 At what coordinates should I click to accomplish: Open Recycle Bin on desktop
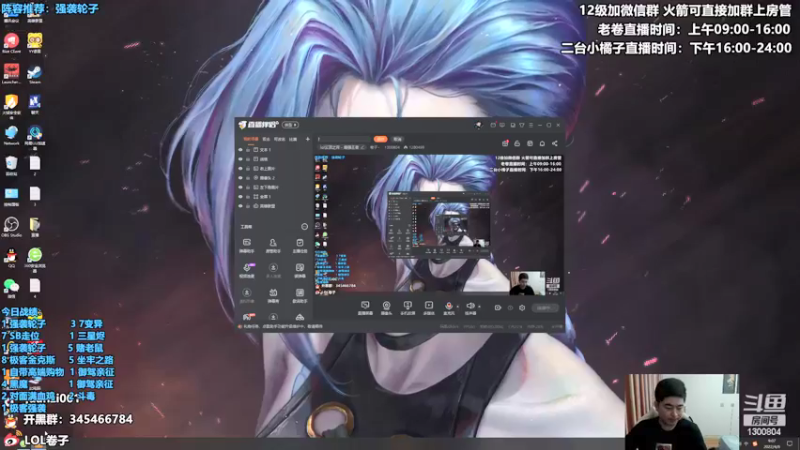click(11, 166)
